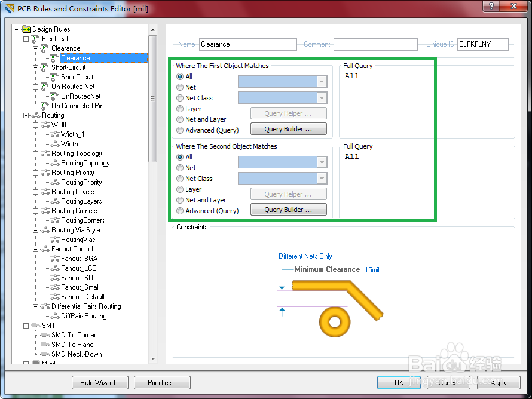
Task: Click the RoutingLayers rule icon
Action: [x=55, y=201]
